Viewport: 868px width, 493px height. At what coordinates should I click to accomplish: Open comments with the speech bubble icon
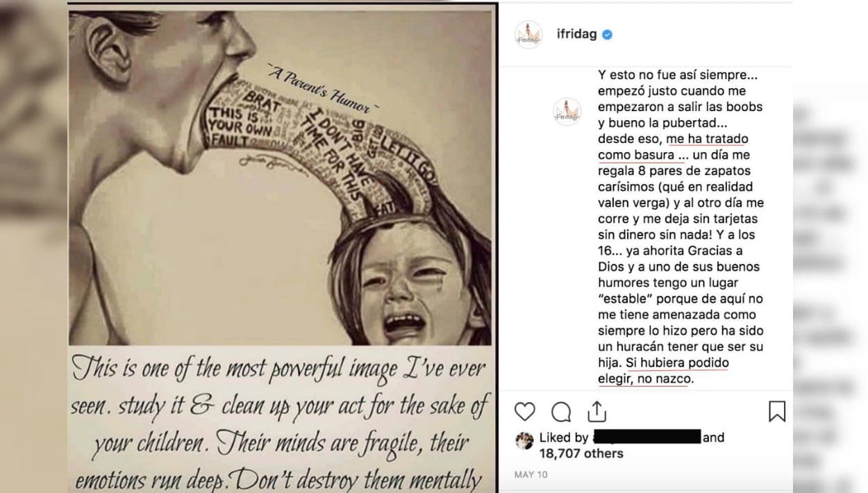click(561, 412)
